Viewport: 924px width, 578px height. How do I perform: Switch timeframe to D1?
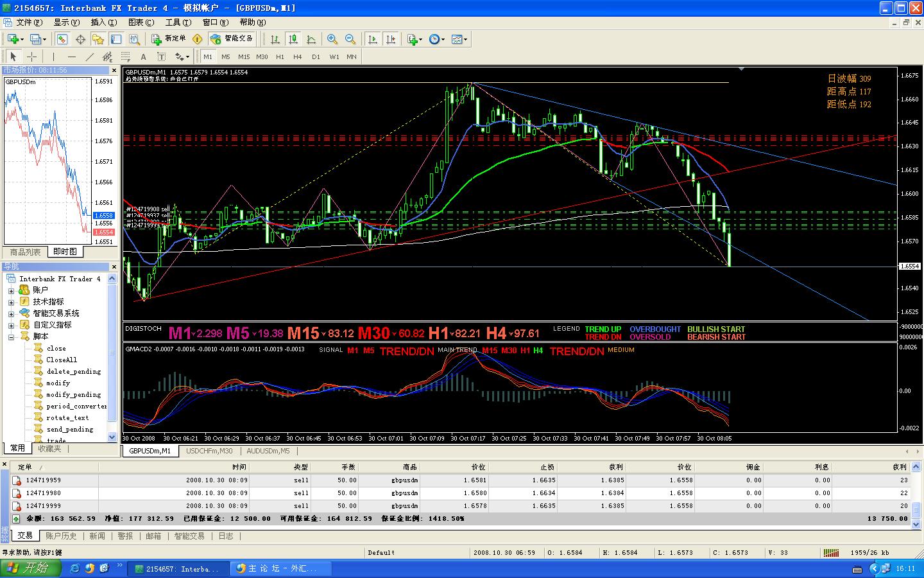click(x=316, y=57)
